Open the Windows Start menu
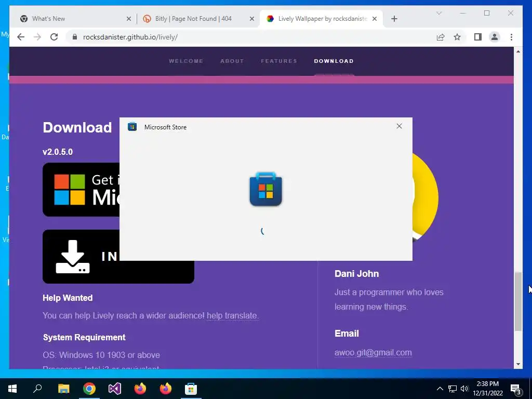 click(12, 389)
